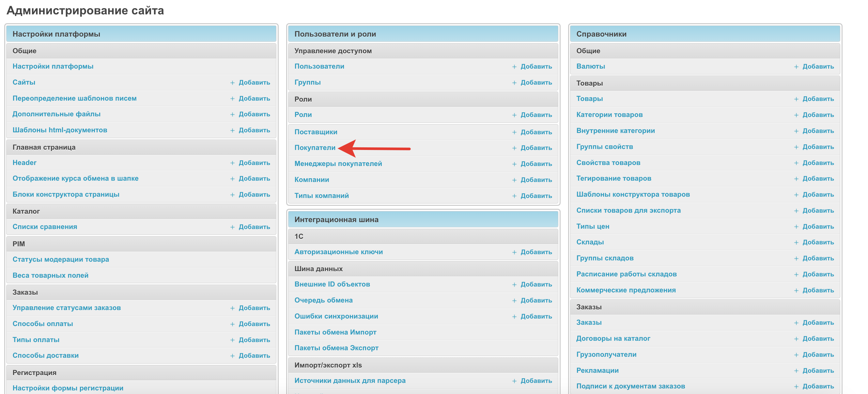Click plus icon beside Валюты

(796, 67)
